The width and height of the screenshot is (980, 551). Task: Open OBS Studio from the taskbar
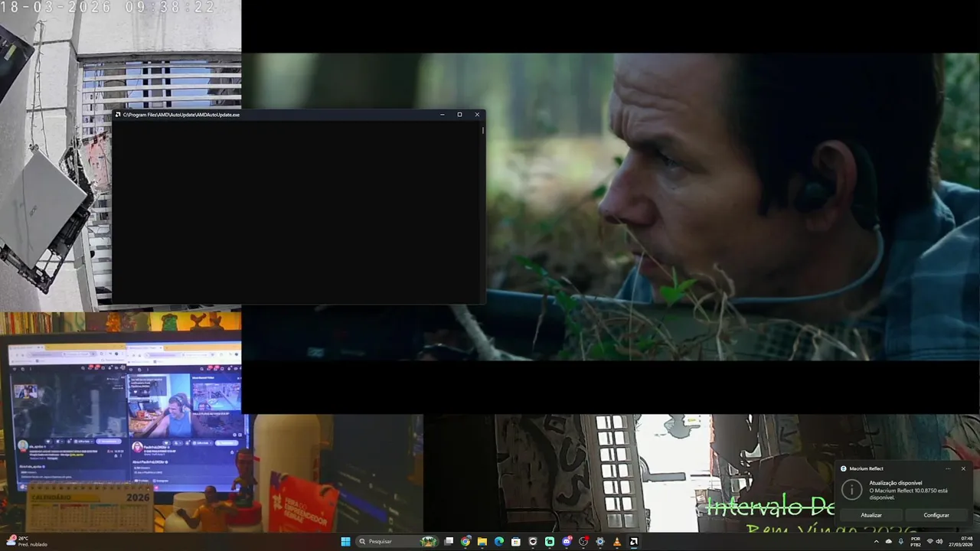583,541
